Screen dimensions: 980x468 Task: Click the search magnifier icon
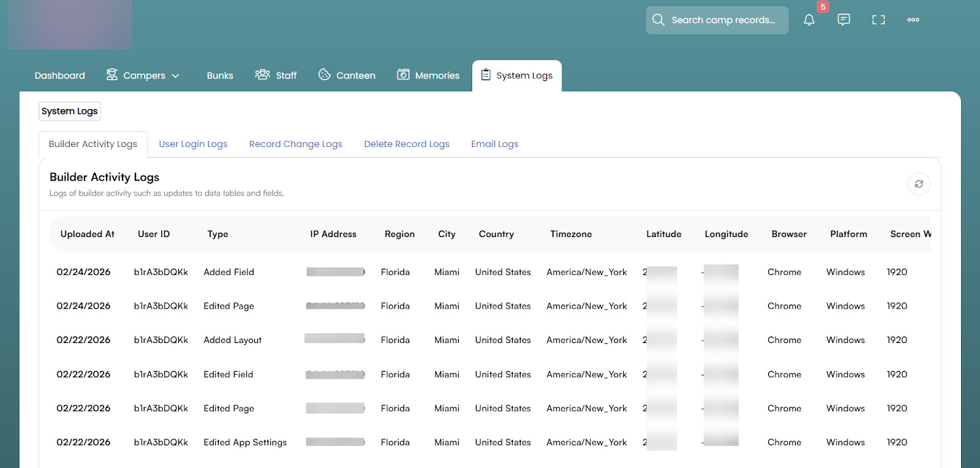click(x=658, y=20)
